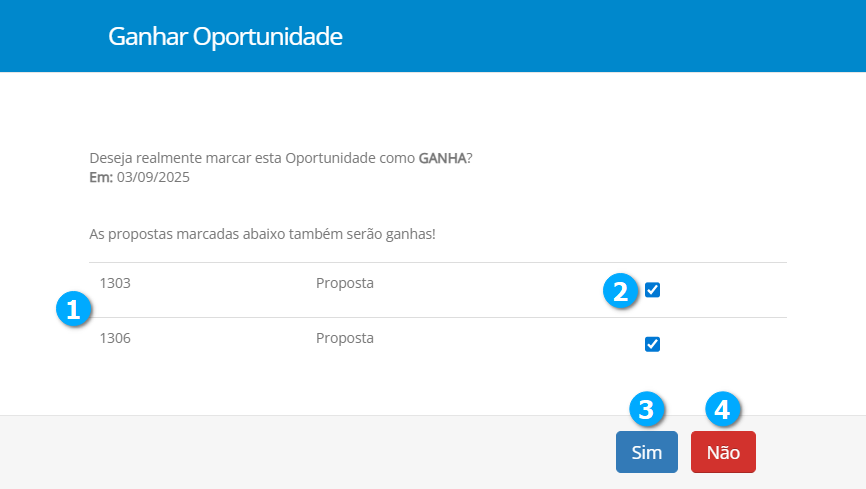Click the Proposta label in row 1306
The image size is (866, 489).
click(x=345, y=338)
